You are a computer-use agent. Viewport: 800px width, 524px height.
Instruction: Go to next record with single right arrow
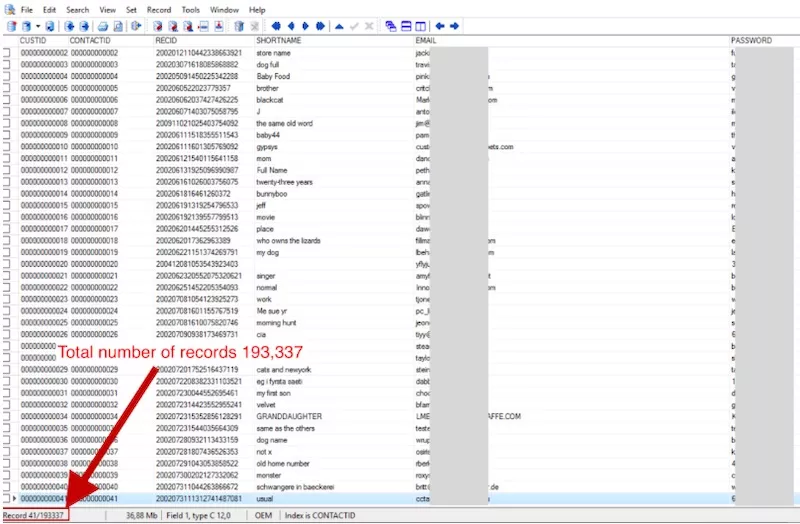[x=305, y=26]
